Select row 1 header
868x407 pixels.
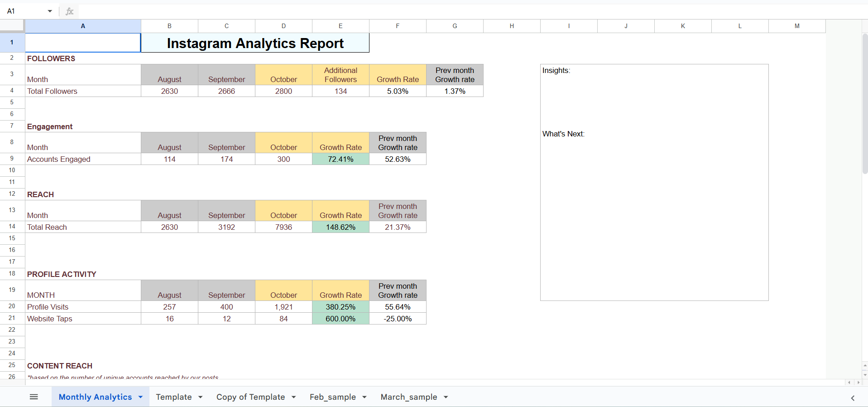coord(12,43)
